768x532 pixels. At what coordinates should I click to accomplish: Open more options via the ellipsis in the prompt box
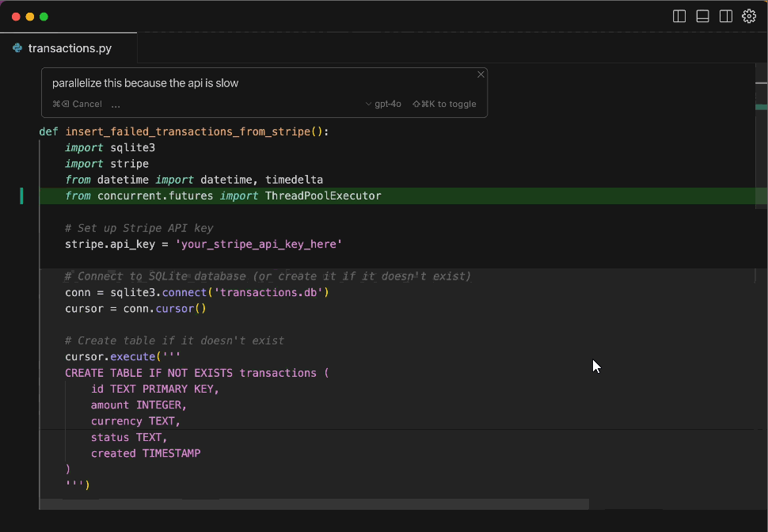[x=116, y=104]
